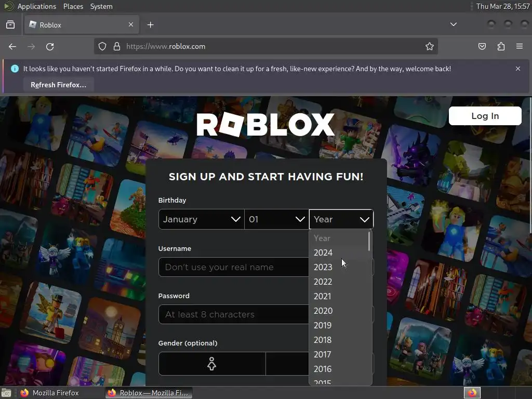Click the page vertical scrollbar
Viewport: 532px width, 399px height.
[530, 166]
